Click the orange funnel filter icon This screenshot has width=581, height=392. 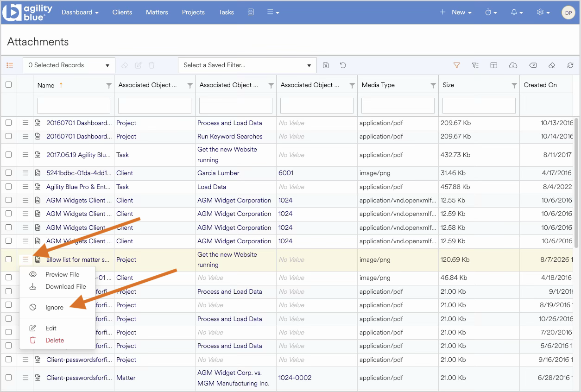click(456, 65)
